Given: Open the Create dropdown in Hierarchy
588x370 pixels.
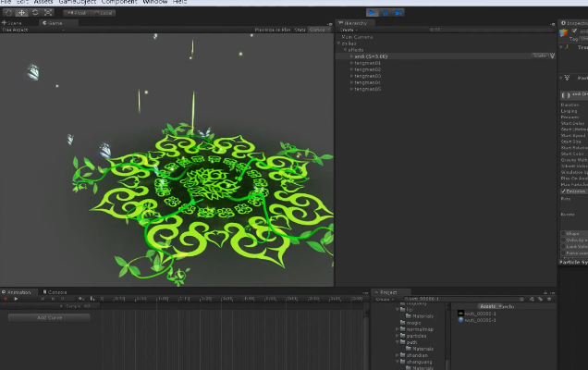Looking at the screenshot, I should tap(348, 30).
